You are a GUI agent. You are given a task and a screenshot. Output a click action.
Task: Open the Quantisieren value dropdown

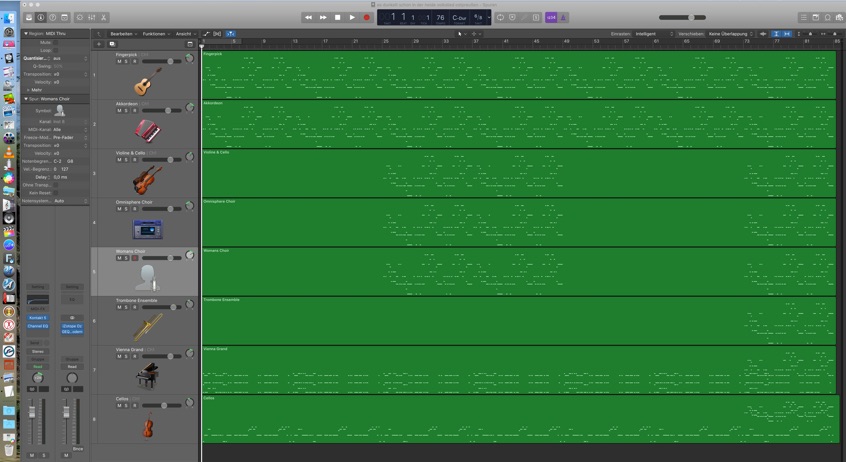70,58
